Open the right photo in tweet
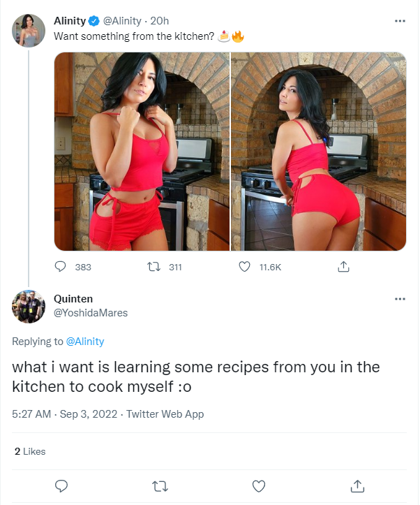420x505 pixels. 319,152
